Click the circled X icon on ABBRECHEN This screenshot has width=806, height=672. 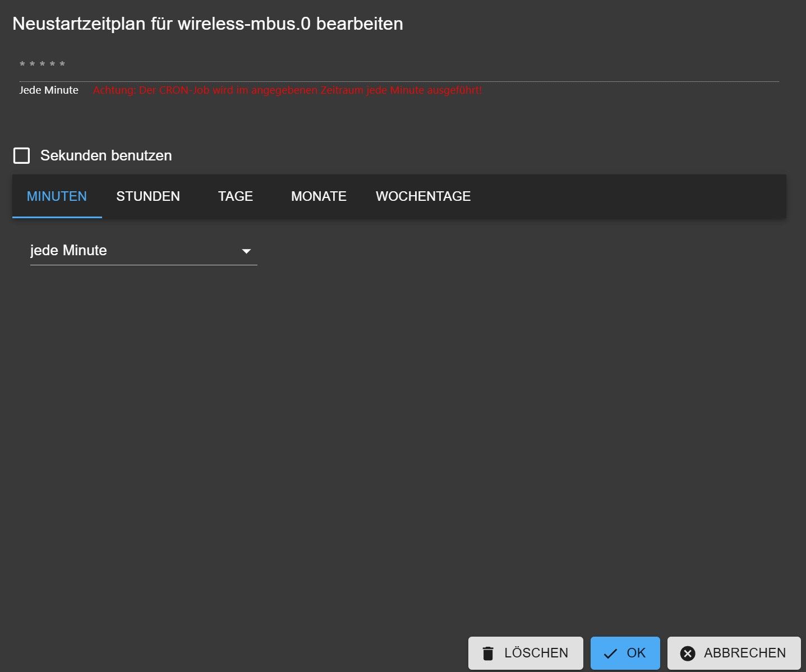pos(688,653)
